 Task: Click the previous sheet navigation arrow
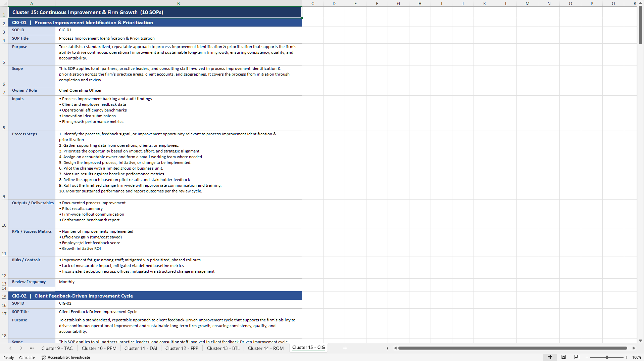tap(10, 348)
